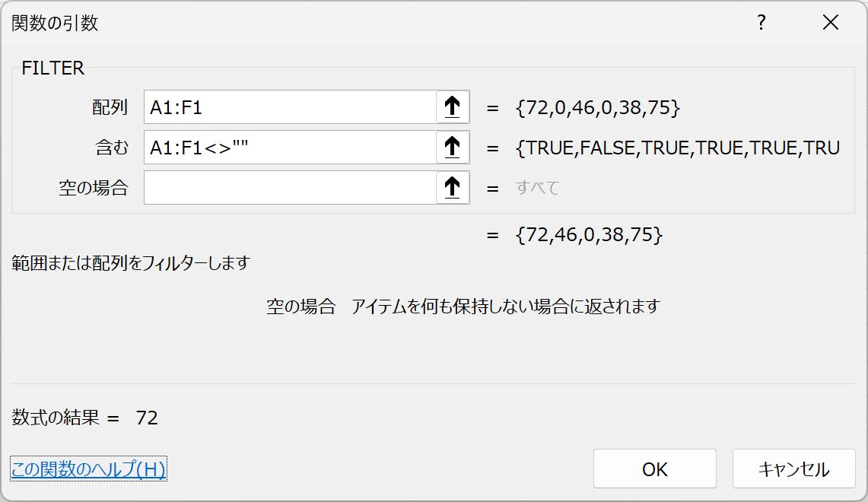Confirm the function with the OK button
Image resolution: width=868 pixels, height=502 pixels.
pyautogui.click(x=655, y=469)
